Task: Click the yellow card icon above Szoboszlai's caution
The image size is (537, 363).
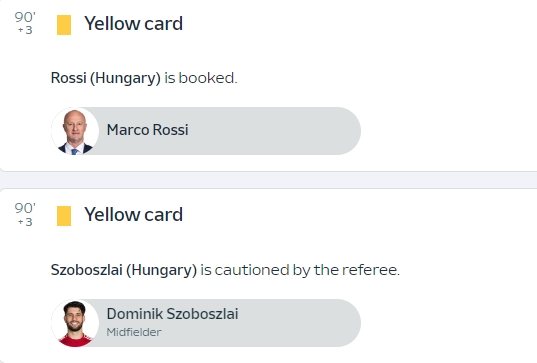Action: coord(64,216)
